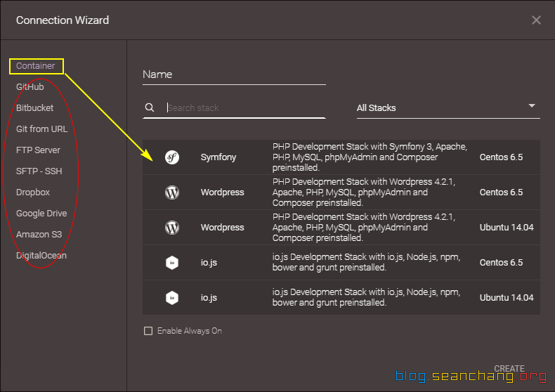Click the Wordpress logo in the Ubuntu 14.04 row

point(172,228)
